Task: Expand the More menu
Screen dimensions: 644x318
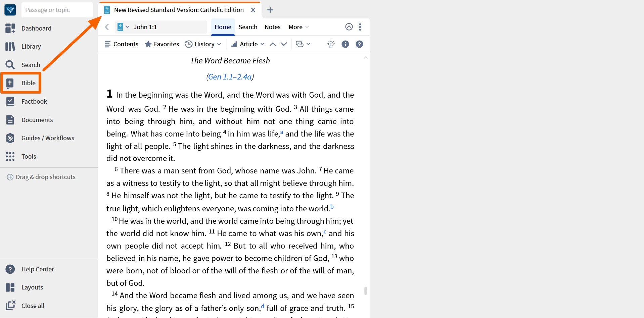Action: coord(298,27)
